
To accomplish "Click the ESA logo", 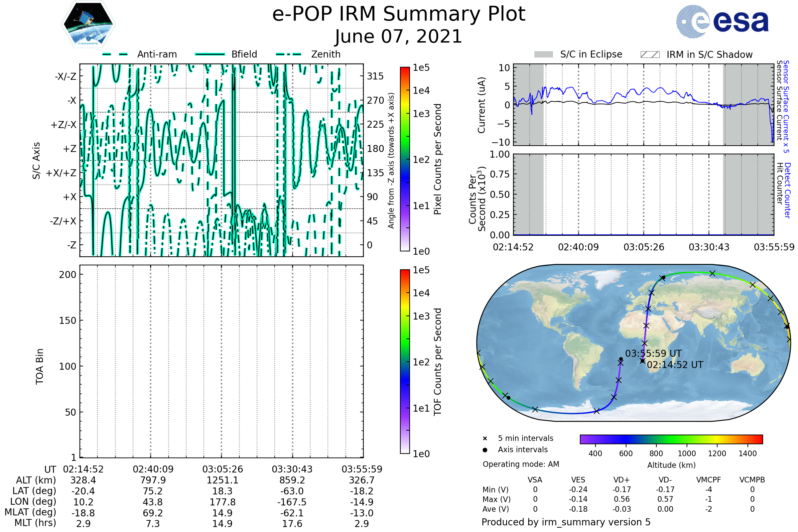I will (723, 21).
